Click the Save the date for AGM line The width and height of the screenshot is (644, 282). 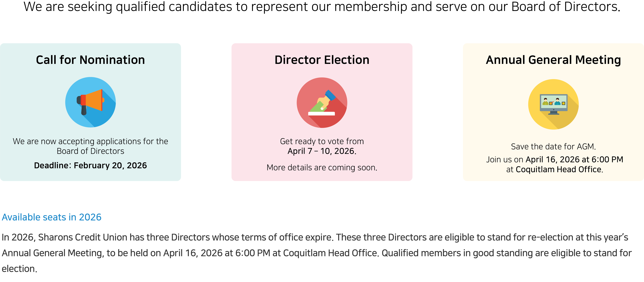(553, 147)
